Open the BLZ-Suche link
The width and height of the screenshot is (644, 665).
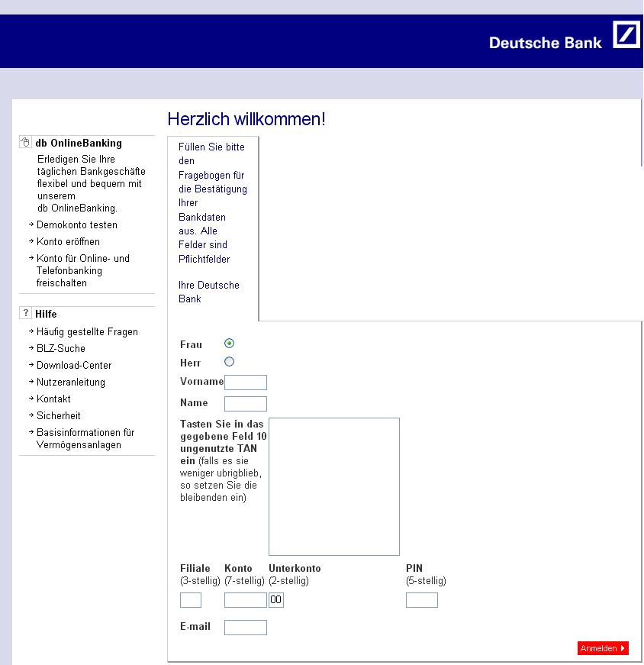click(61, 348)
